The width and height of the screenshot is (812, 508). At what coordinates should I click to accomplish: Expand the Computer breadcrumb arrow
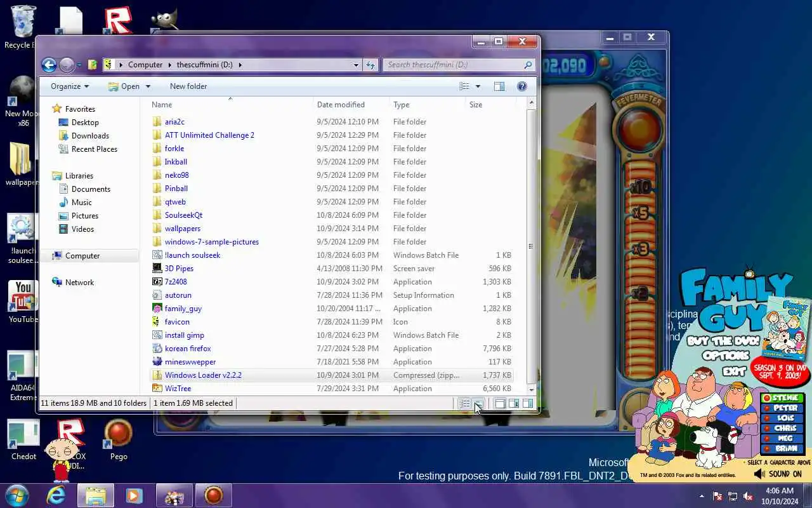pos(169,65)
